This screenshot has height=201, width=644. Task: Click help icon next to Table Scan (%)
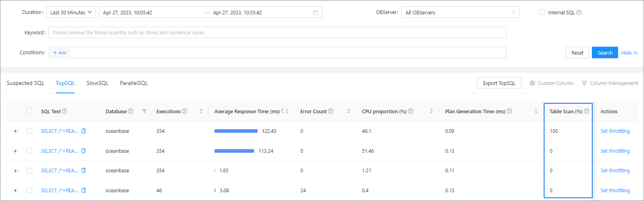pos(586,111)
